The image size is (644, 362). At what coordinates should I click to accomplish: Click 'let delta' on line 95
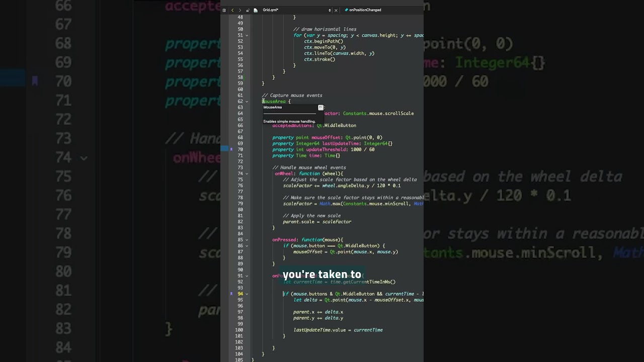[x=305, y=300]
